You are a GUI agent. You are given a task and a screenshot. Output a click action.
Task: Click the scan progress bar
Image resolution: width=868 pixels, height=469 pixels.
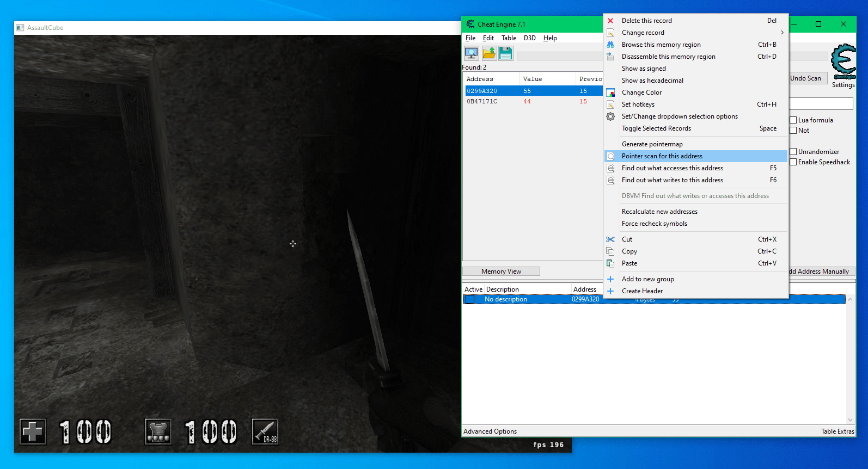[x=560, y=56]
